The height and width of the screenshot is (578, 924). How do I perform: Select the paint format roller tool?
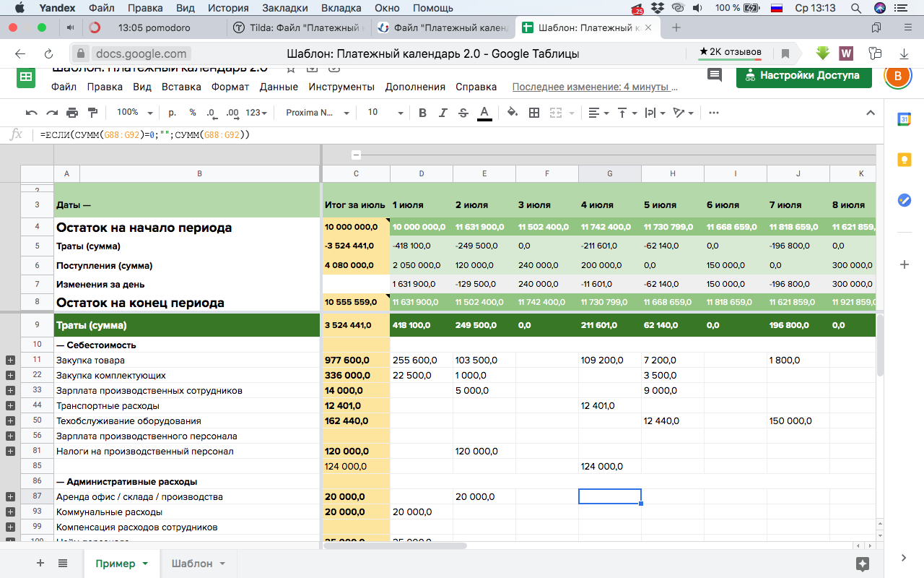tap(92, 113)
